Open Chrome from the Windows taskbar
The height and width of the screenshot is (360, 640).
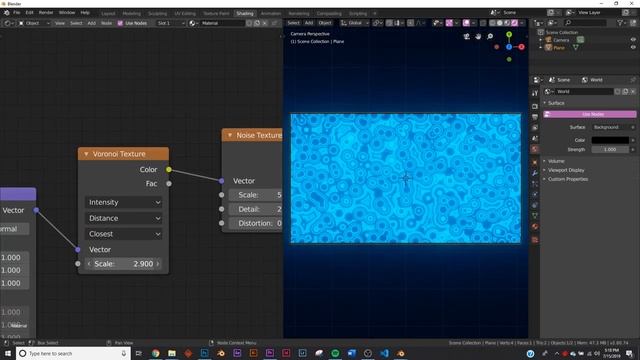(156, 353)
